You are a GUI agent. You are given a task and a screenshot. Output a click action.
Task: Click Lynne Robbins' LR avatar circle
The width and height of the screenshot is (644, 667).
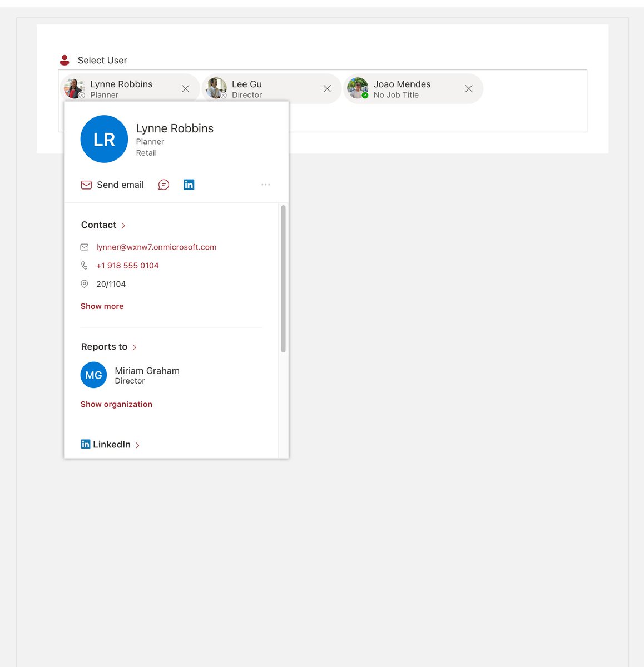point(104,139)
